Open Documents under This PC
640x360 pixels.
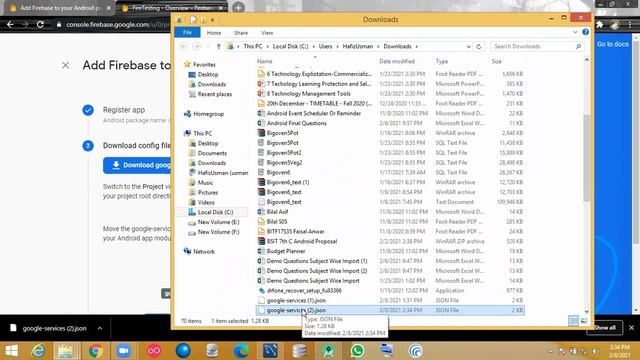[208, 153]
